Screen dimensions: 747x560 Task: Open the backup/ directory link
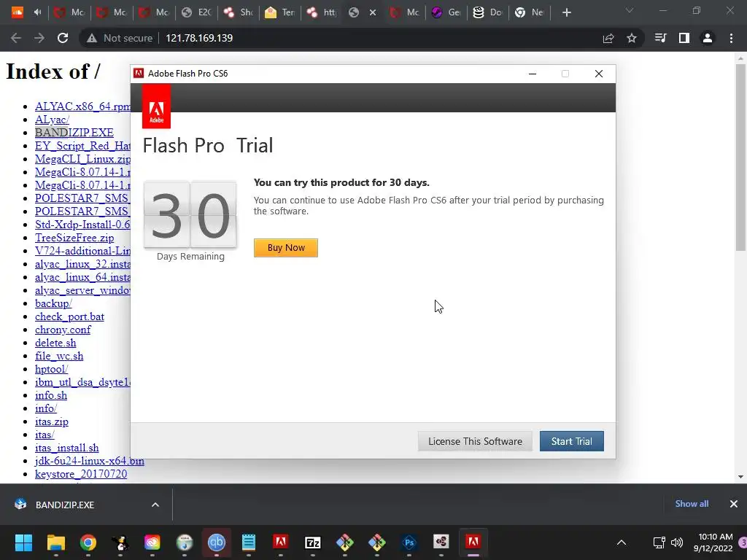click(53, 303)
